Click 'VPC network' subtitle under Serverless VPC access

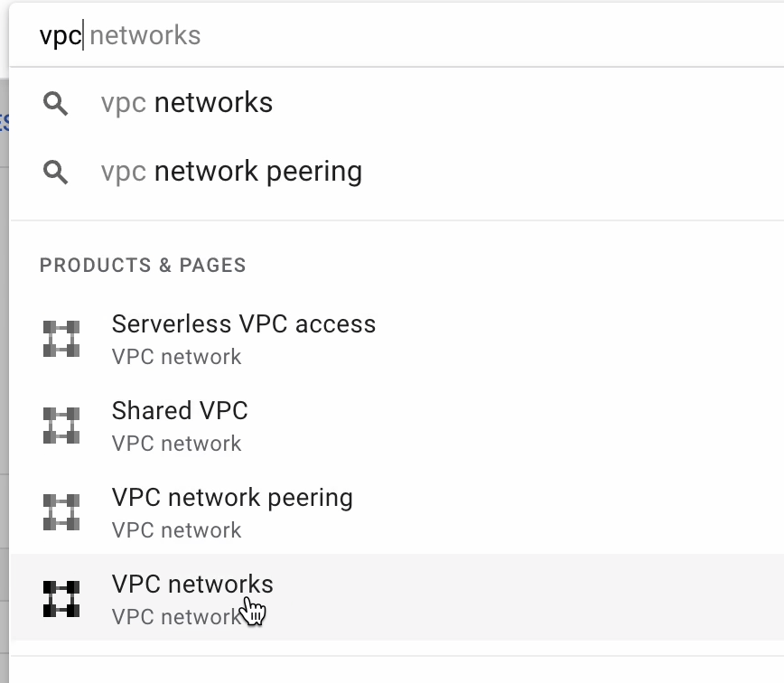click(177, 357)
